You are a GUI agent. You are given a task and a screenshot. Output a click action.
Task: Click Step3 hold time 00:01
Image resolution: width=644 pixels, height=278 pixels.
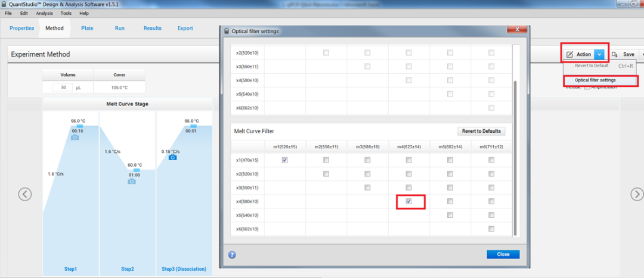click(191, 131)
